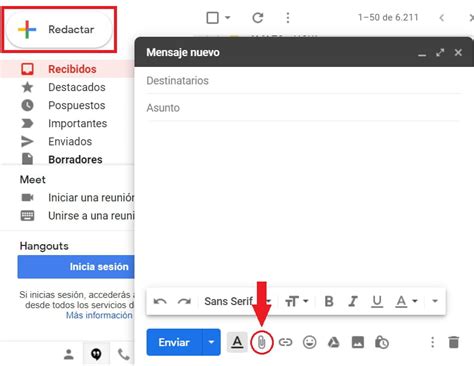
Task: Click the contacts person icon
Action: tap(69, 354)
